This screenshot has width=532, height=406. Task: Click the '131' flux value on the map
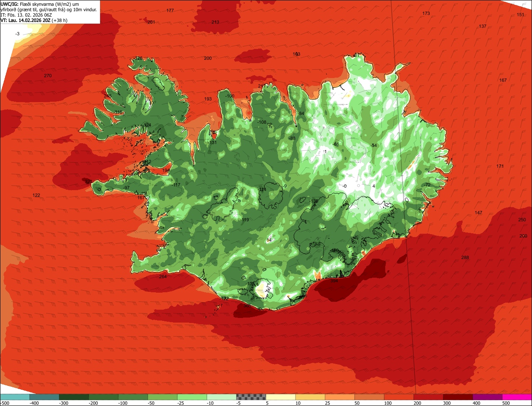pyautogui.click(x=213, y=142)
